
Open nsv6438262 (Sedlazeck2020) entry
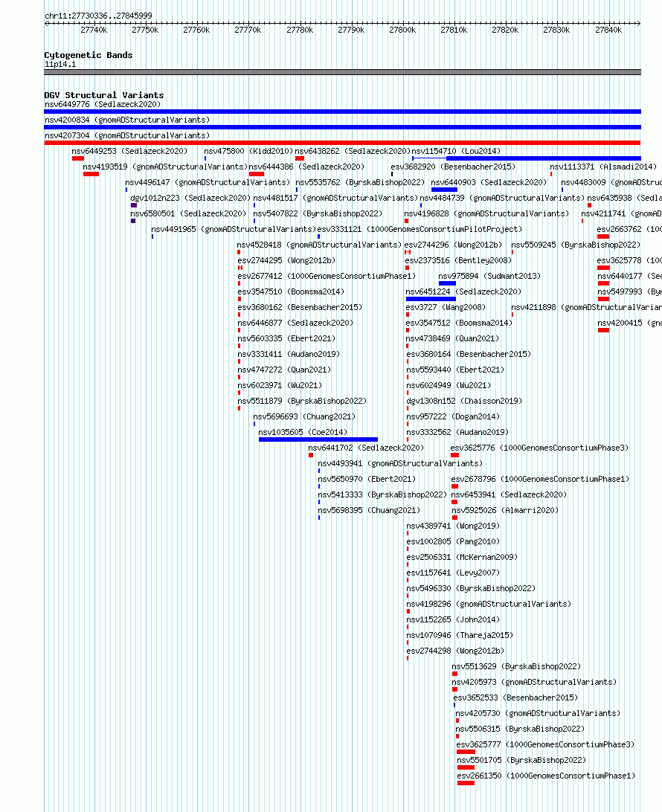[x=353, y=151]
